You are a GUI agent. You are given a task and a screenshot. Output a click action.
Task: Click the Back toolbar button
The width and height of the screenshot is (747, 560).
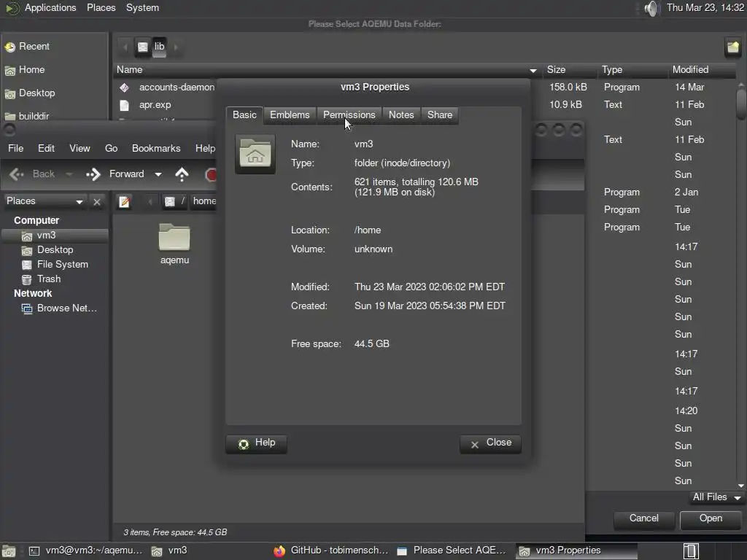pos(32,174)
